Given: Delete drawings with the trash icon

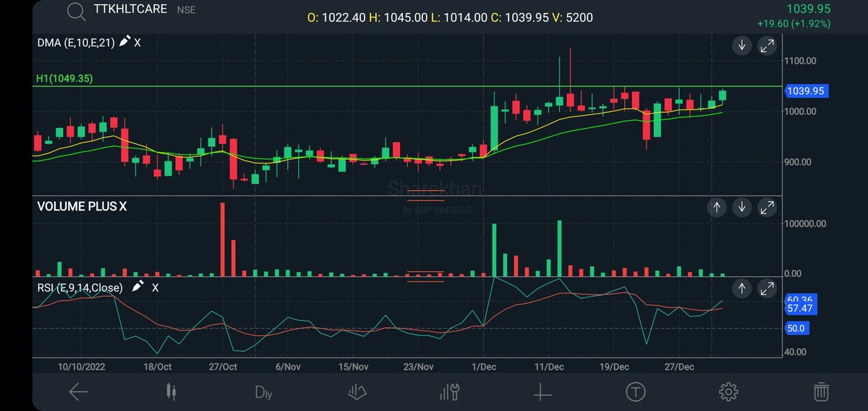Looking at the screenshot, I should tap(821, 392).
